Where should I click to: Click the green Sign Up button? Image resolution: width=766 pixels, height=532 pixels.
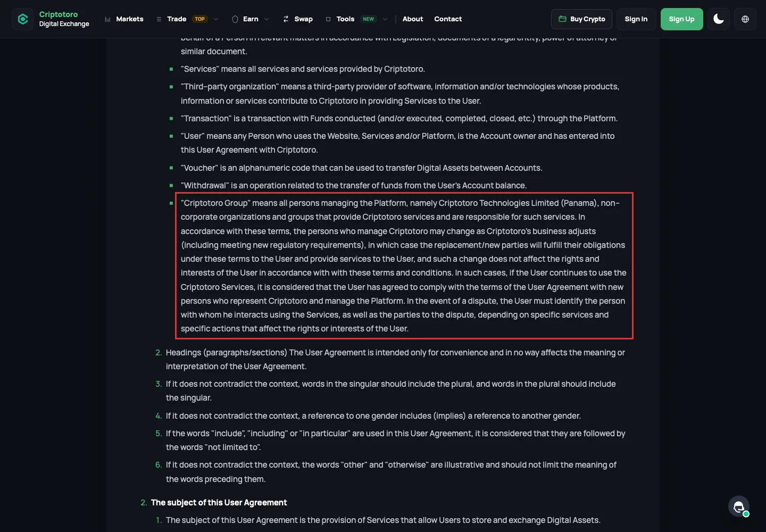(x=682, y=19)
